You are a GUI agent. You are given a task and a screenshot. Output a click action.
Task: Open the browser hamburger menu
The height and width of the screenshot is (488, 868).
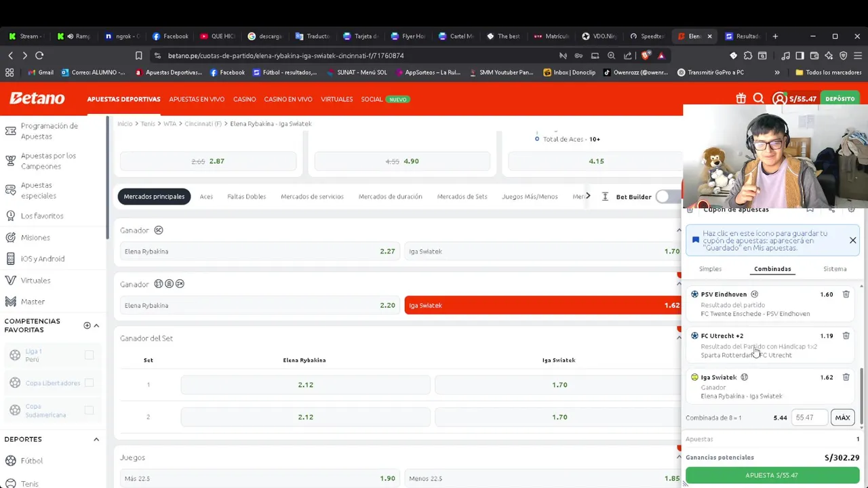coord(858,56)
